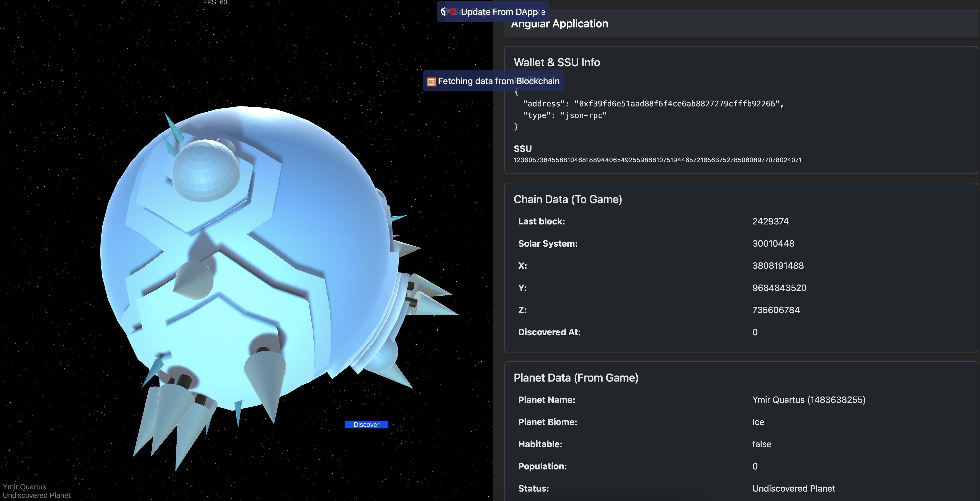
Task: Click the Unity cube logo icon
Action: point(443,12)
